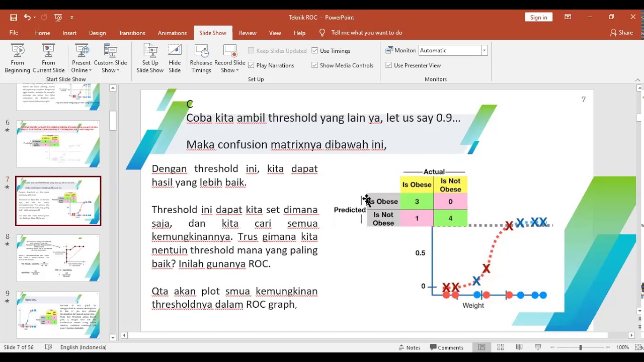Click the Sign in button
644x362 pixels.
click(x=538, y=17)
